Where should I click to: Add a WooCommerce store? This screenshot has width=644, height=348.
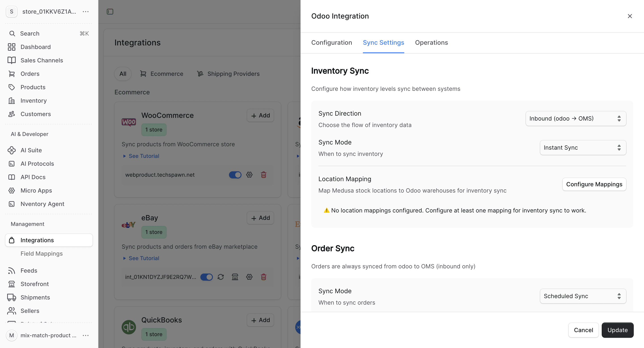coord(260,115)
